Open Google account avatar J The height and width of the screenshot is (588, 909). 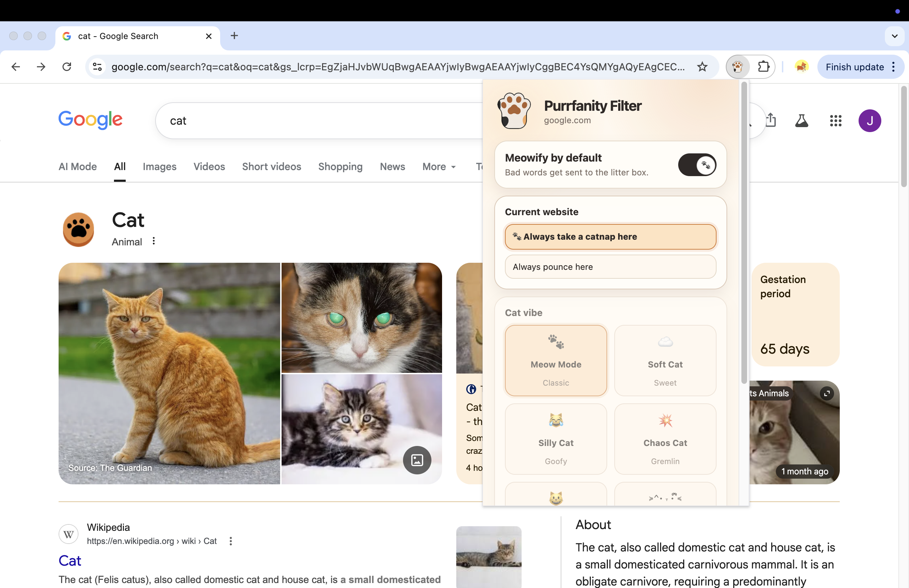pyautogui.click(x=869, y=121)
